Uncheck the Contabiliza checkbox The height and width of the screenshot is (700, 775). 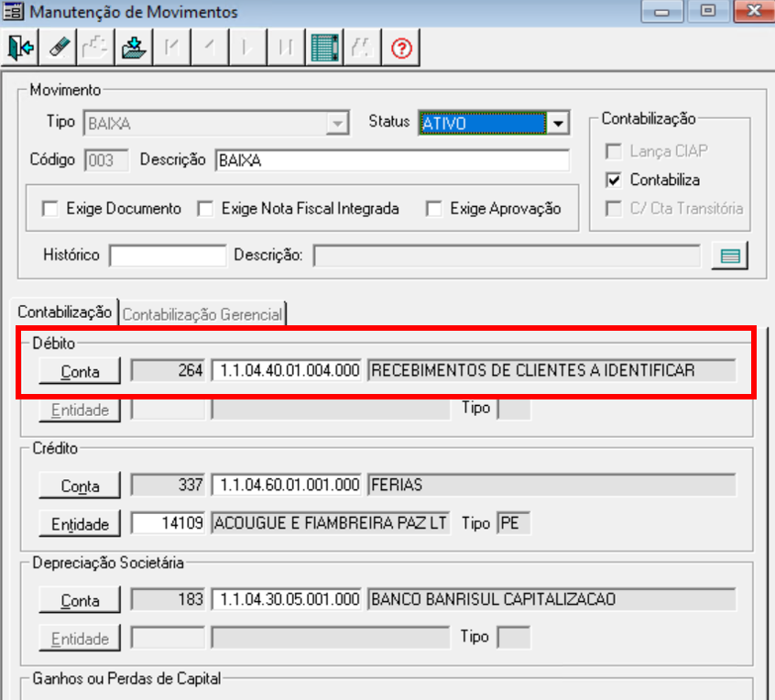point(614,180)
